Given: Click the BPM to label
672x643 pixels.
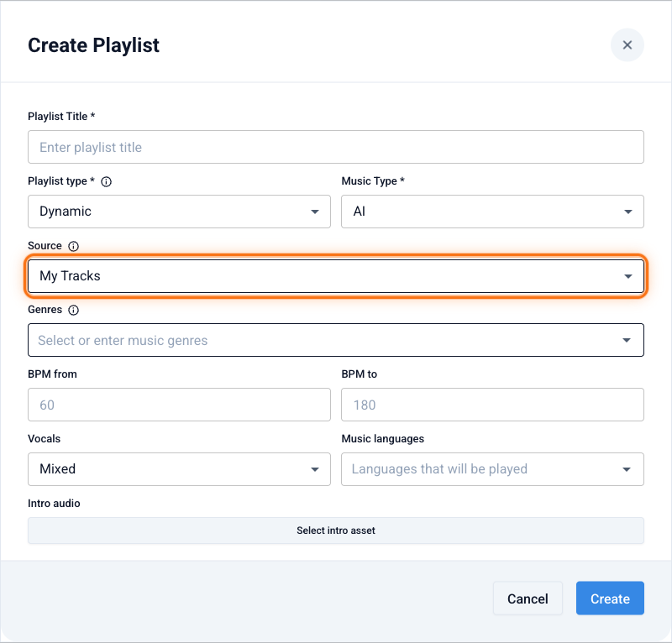Looking at the screenshot, I should pos(360,374).
